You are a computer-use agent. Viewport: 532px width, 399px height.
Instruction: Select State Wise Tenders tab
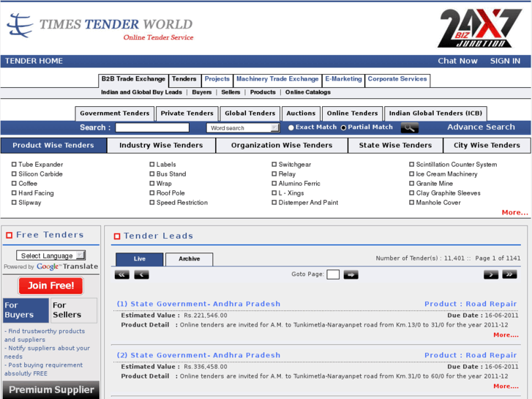395,146
